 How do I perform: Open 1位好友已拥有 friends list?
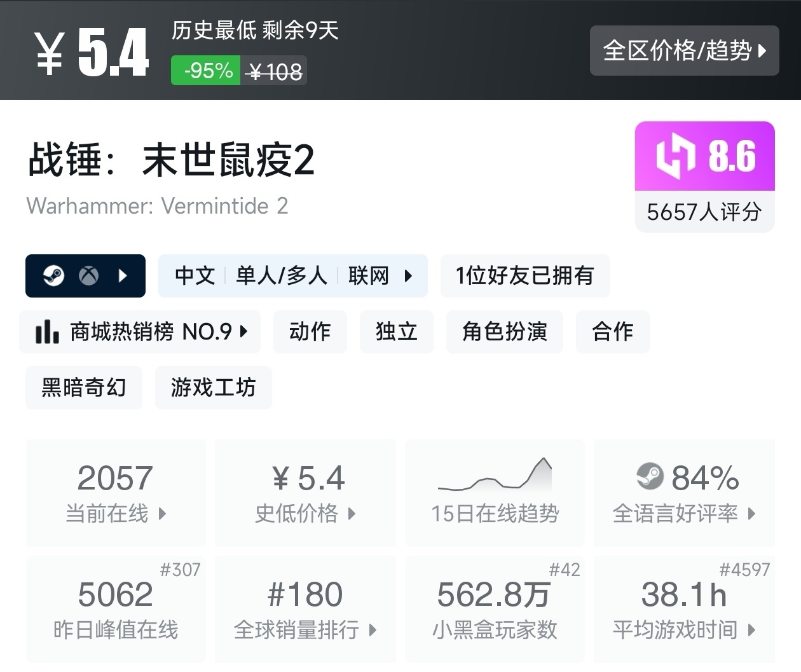524,276
